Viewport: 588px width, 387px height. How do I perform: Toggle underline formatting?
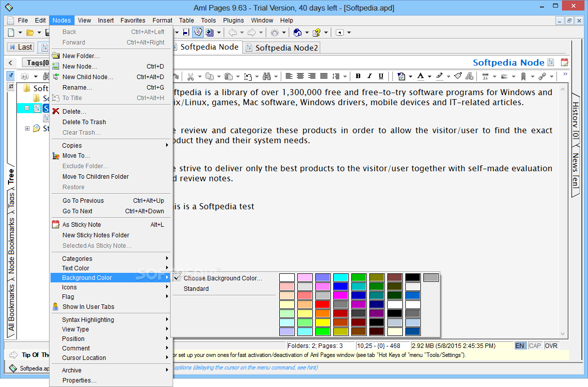381,76
